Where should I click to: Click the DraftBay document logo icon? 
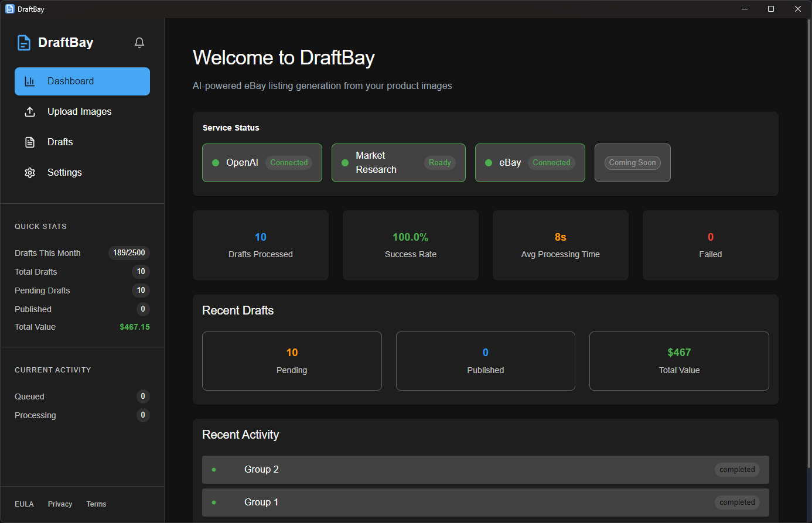(x=24, y=43)
